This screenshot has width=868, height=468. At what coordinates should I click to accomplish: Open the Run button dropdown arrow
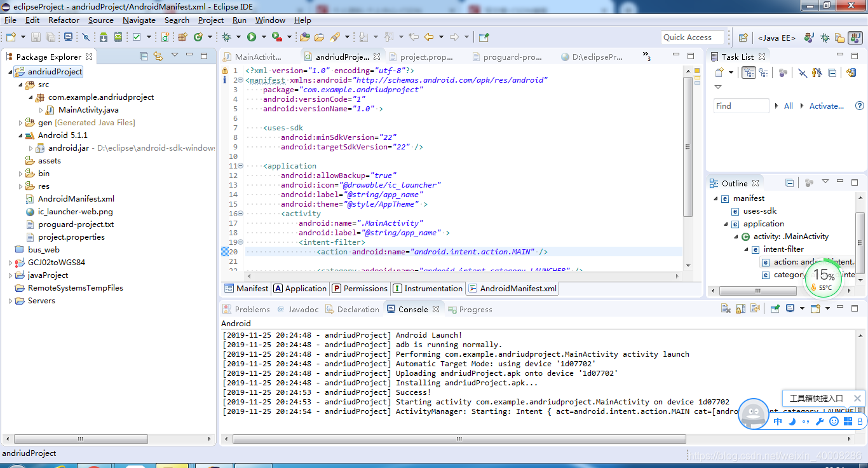point(264,38)
